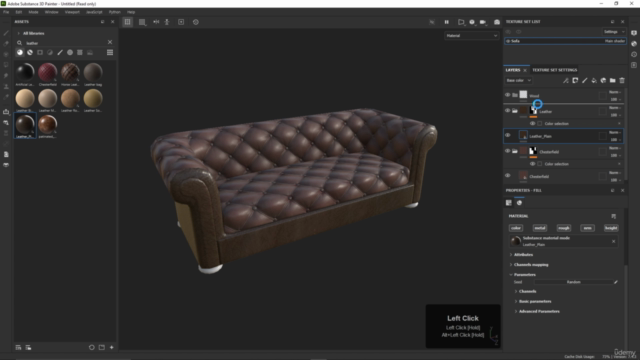Toggle the metal channel button

click(x=540, y=228)
